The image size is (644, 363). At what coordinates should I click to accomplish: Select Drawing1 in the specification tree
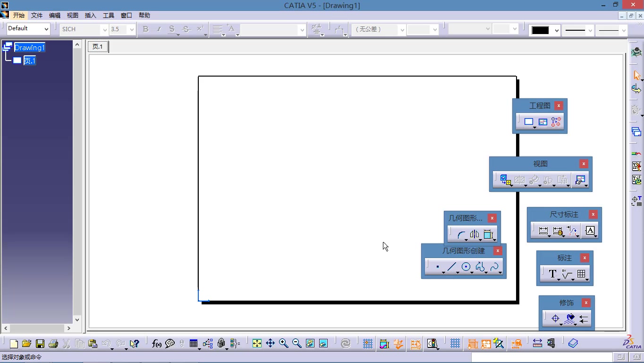(29, 47)
